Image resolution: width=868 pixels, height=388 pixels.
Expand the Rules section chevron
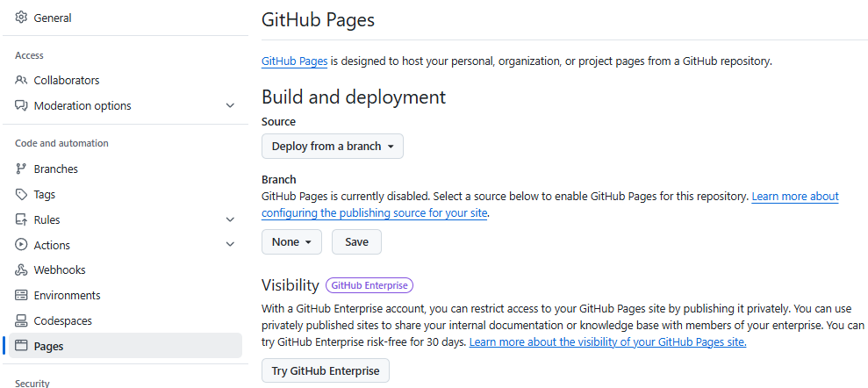pyautogui.click(x=230, y=219)
